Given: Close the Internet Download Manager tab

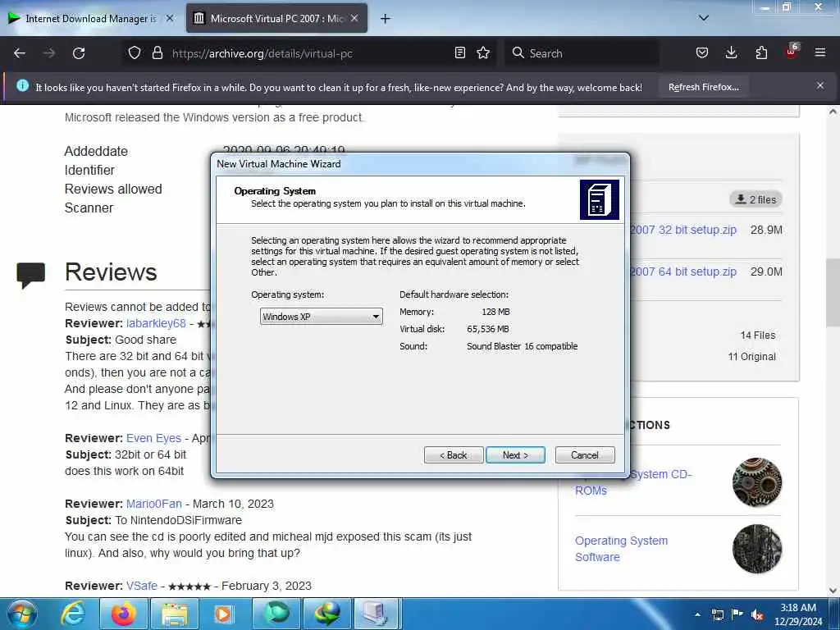Looking at the screenshot, I should click(x=170, y=18).
